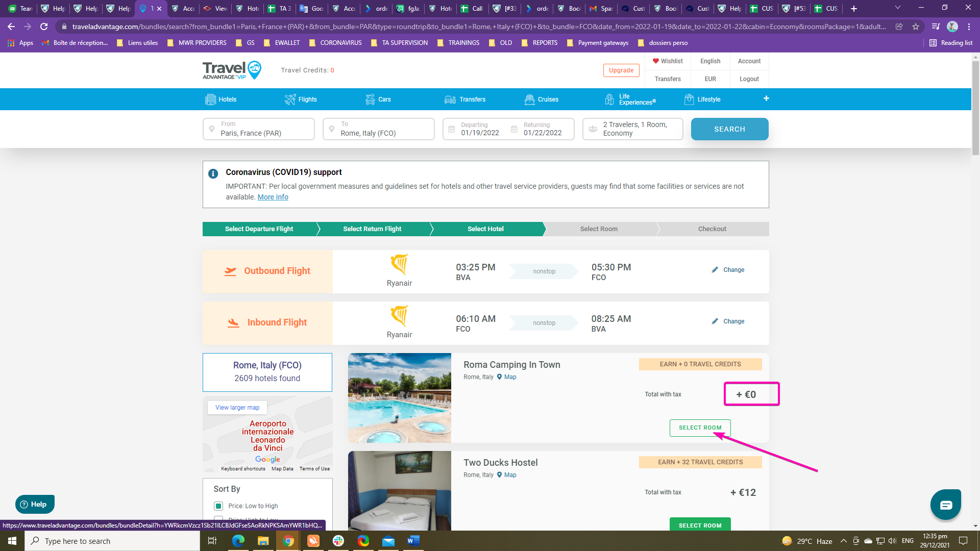980x551 pixels.
Task: Click the Flights airplane icon
Action: 290,99
